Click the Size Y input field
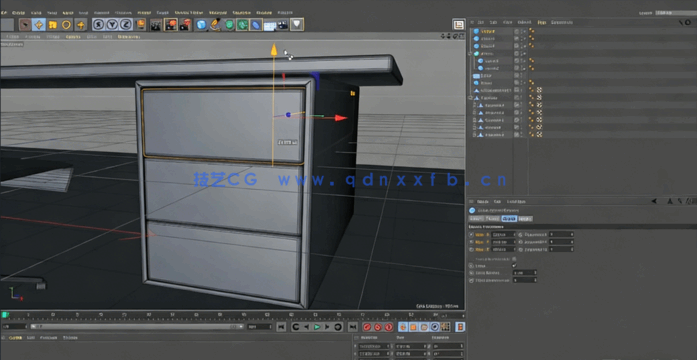The image size is (697, 360). point(504,242)
